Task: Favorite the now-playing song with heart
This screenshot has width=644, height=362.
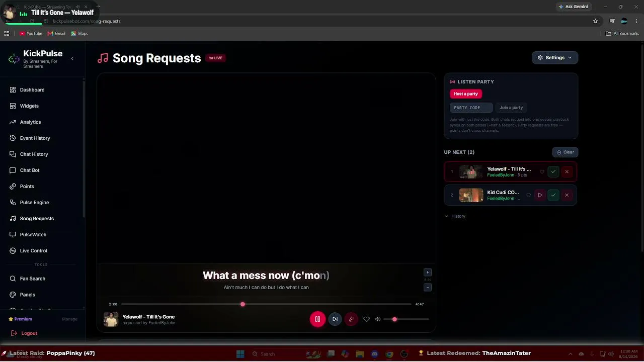Action: pyautogui.click(x=366, y=319)
